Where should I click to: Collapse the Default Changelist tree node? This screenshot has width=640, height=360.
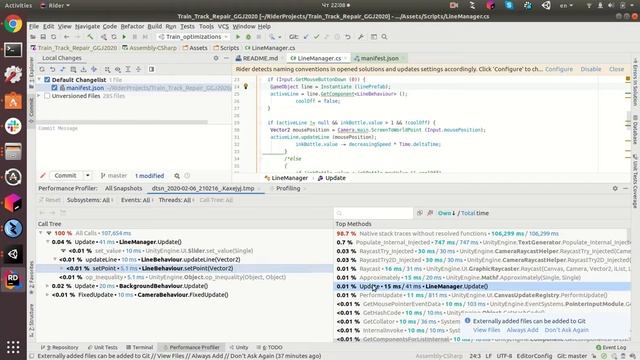point(40,80)
